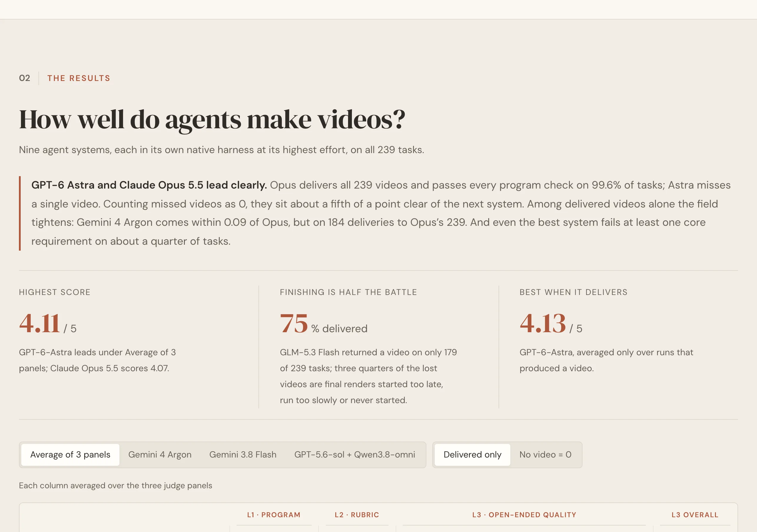
Task: Click the BEST WHEN IT DELIVERS label
Action: point(574,292)
